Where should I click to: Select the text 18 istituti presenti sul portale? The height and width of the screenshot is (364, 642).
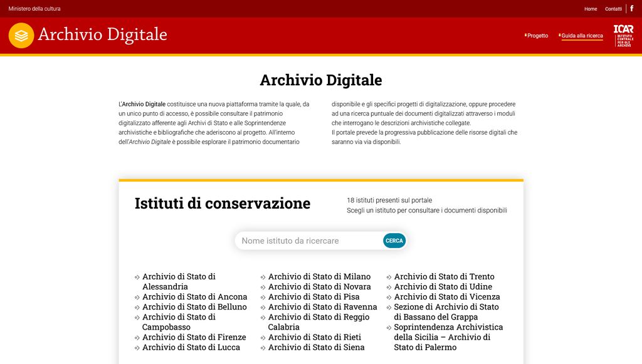(x=389, y=200)
